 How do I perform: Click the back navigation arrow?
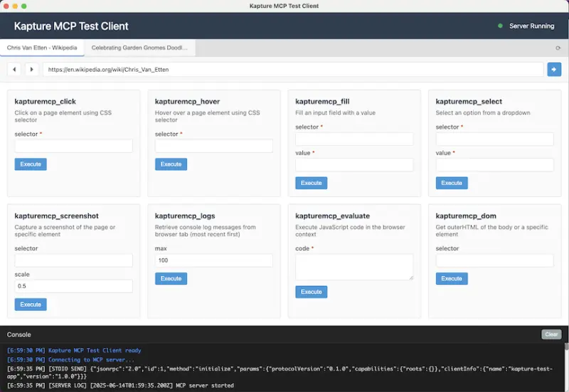[x=14, y=69]
